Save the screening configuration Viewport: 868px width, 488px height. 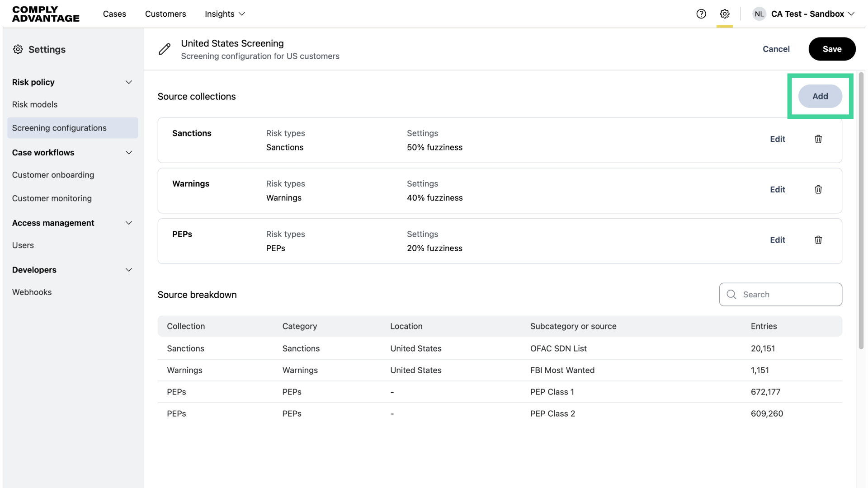(832, 49)
